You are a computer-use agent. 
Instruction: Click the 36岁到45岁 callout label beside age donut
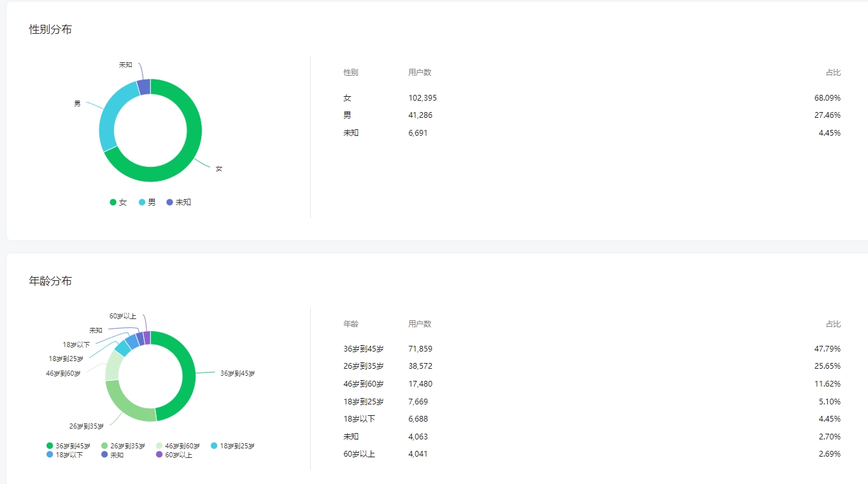238,373
